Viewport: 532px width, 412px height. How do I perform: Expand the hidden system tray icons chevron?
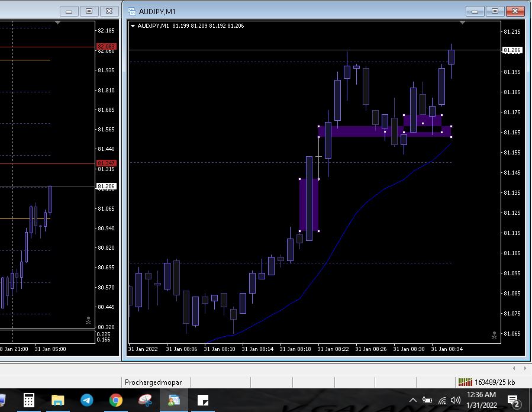point(412,401)
